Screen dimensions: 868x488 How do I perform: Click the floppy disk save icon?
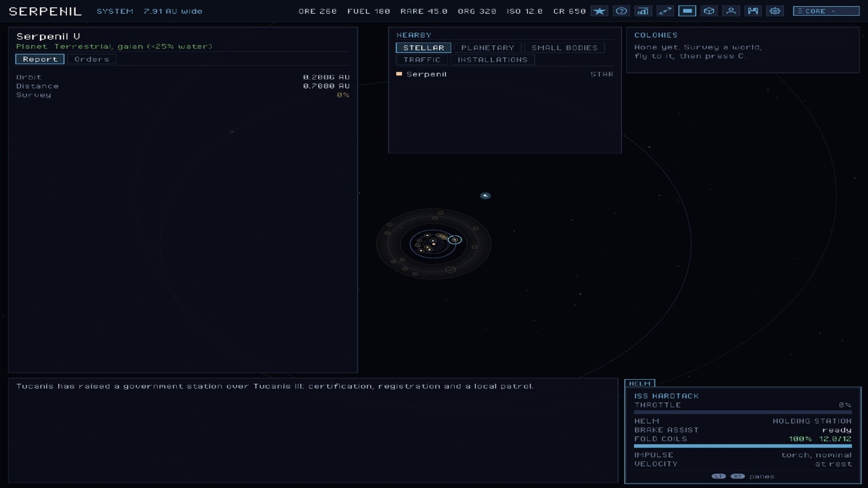(753, 11)
